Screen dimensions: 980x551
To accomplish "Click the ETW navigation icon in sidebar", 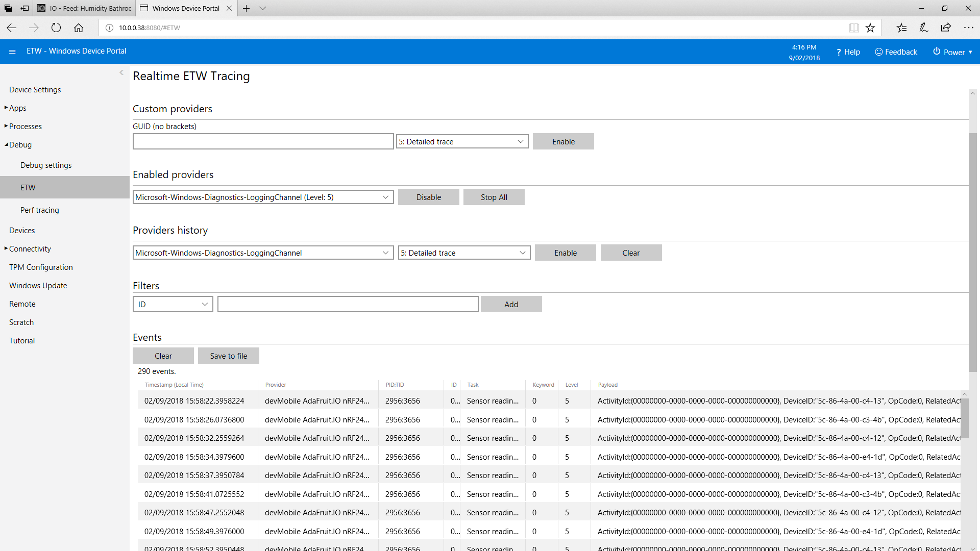I will 27,187.
